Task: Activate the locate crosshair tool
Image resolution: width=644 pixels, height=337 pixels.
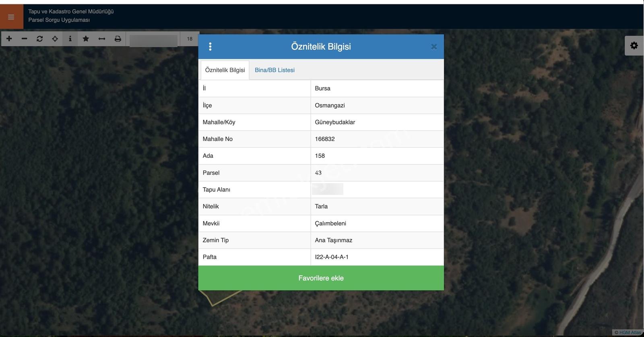Action: (55, 39)
